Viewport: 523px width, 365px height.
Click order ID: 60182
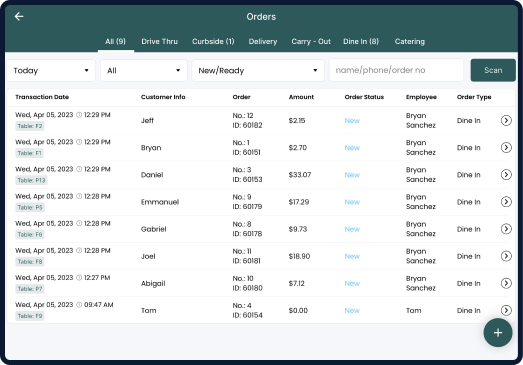(x=247, y=125)
